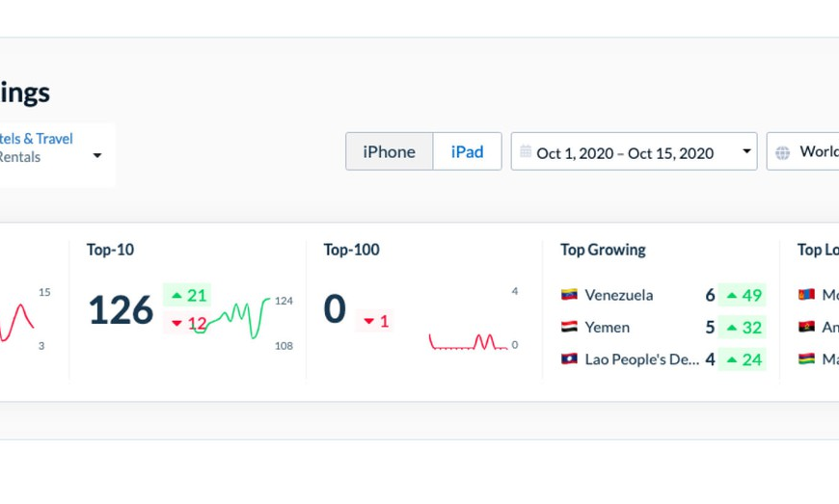Click the Yemen flag icon

(x=569, y=327)
